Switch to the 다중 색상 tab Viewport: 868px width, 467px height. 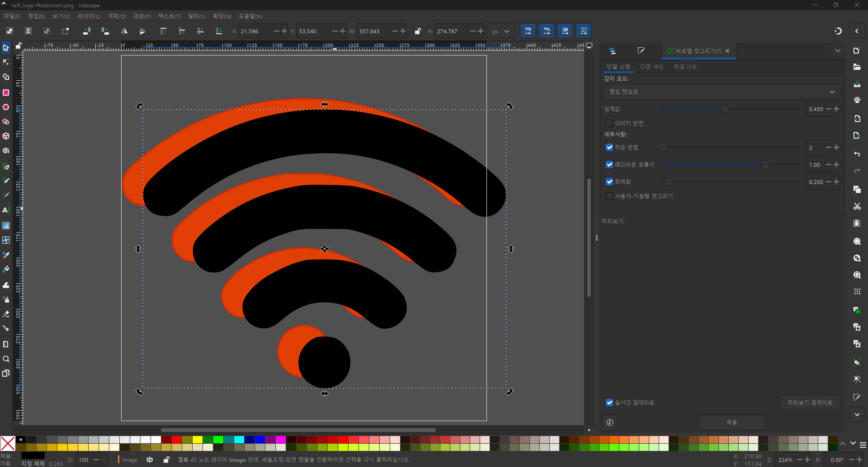coord(651,67)
